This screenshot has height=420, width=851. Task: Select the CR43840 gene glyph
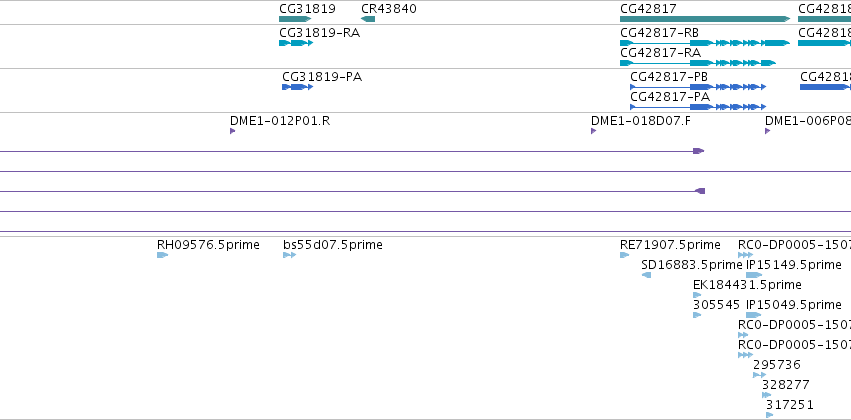[368, 19]
